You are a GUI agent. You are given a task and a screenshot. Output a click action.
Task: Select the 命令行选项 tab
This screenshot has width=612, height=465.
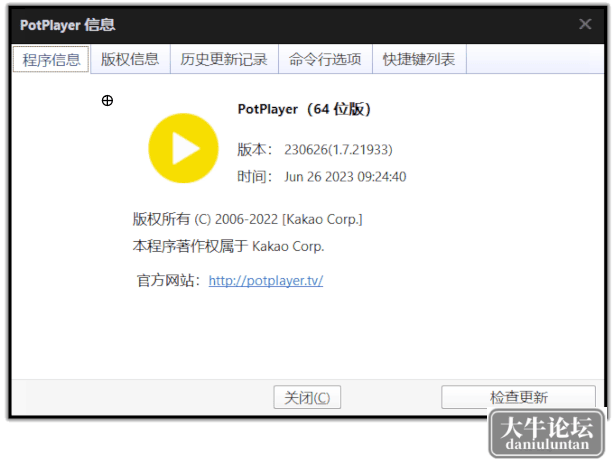(x=325, y=59)
